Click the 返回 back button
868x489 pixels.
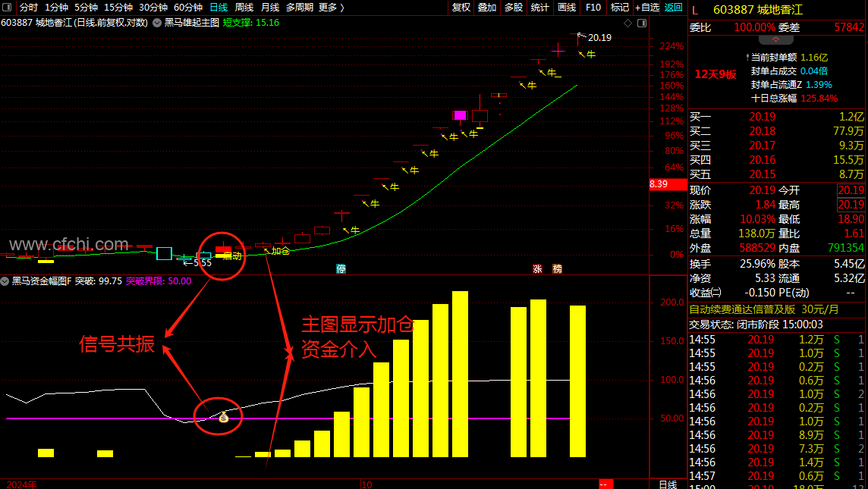tap(674, 7)
